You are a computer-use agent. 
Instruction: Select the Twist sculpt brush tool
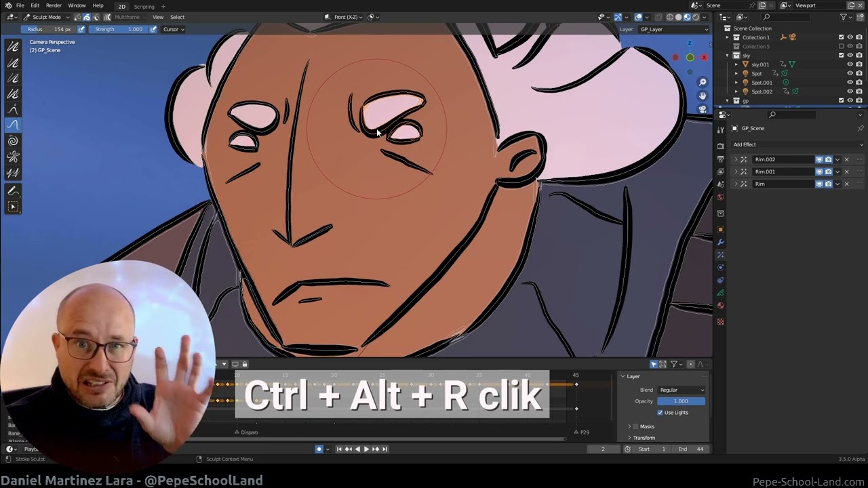click(13, 141)
